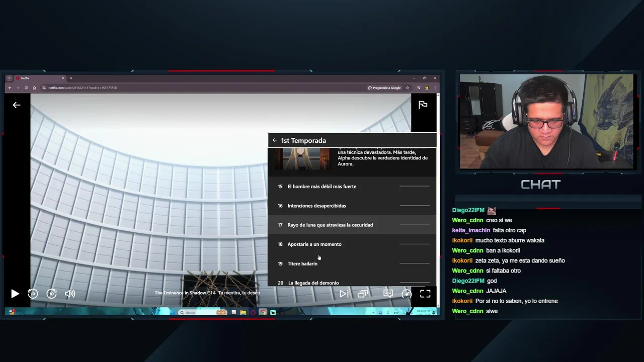
Task: Close the Netflix browser tab
Action: tap(63, 78)
